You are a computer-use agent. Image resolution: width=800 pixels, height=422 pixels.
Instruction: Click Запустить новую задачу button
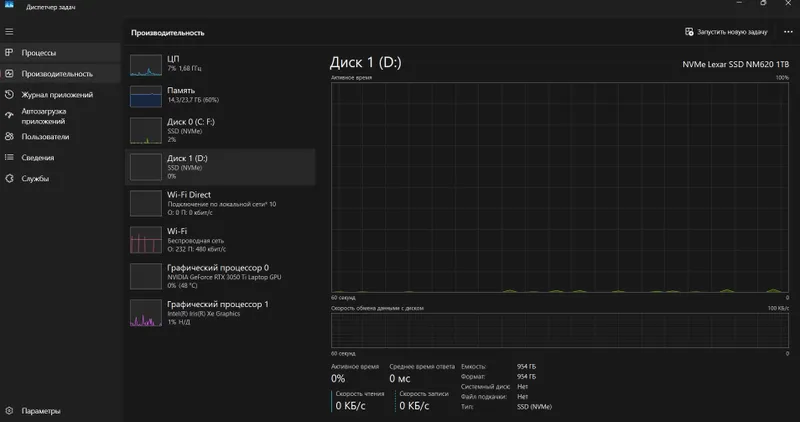pyautogui.click(x=727, y=32)
